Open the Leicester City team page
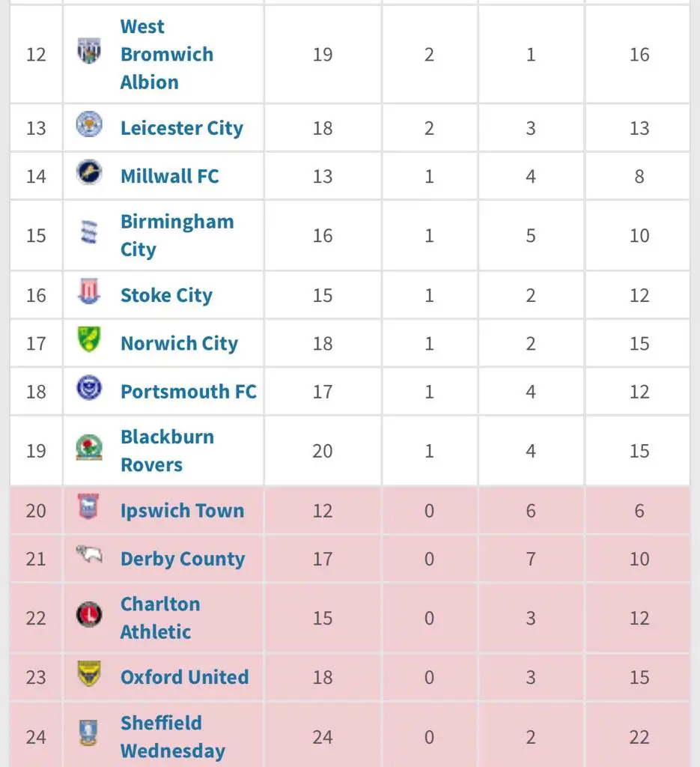The height and width of the screenshot is (767, 700). pyautogui.click(x=181, y=128)
